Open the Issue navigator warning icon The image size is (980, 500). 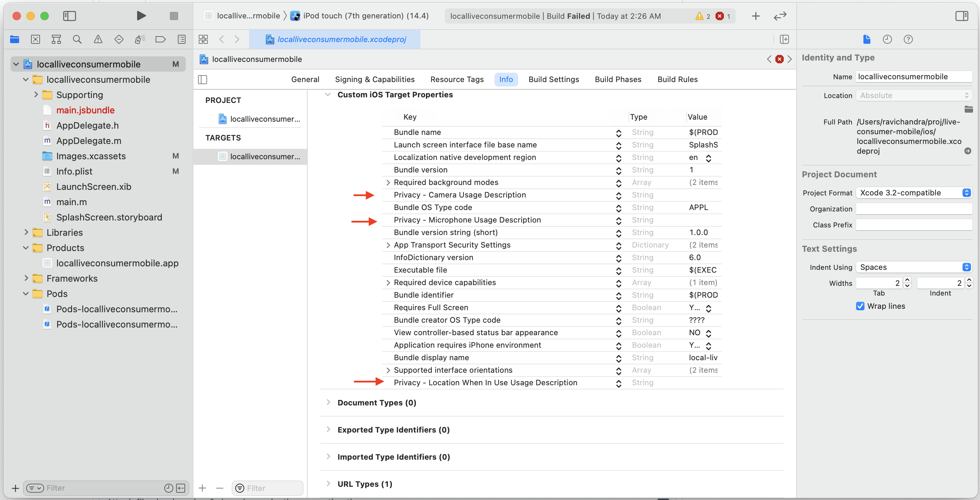pyautogui.click(x=98, y=39)
